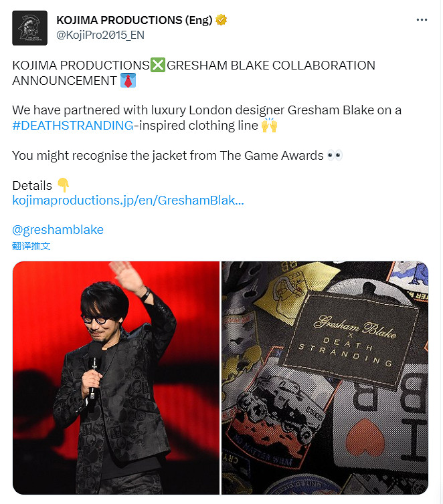Click the @KojiPro2015_EN handle
The image size is (443, 504).
(100, 35)
